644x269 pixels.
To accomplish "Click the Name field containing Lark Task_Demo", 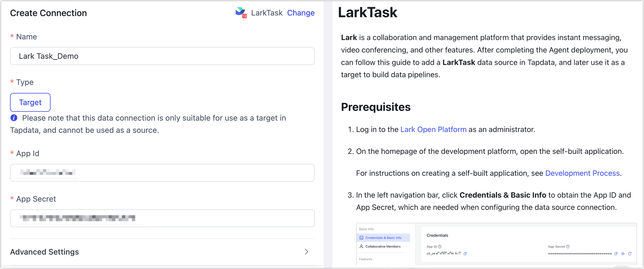I will coord(162,56).
